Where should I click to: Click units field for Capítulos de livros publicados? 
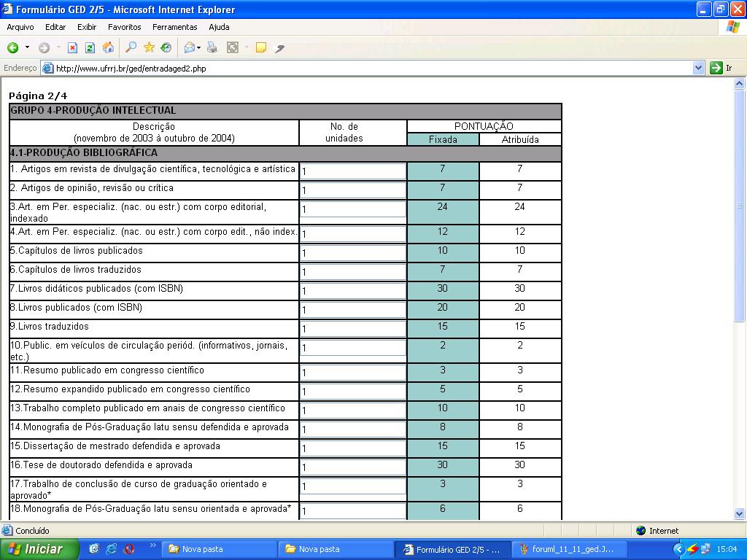pyautogui.click(x=352, y=253)
